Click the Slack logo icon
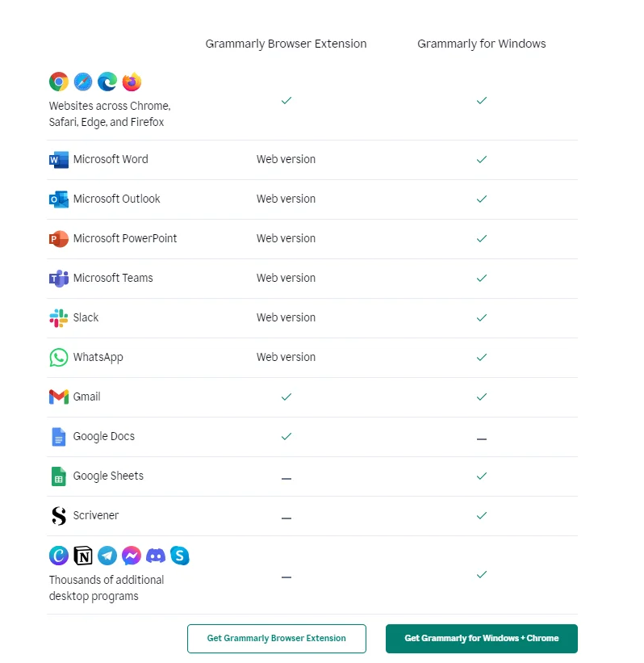This screenshot has height=663, width=644. [x=58, y=318]
